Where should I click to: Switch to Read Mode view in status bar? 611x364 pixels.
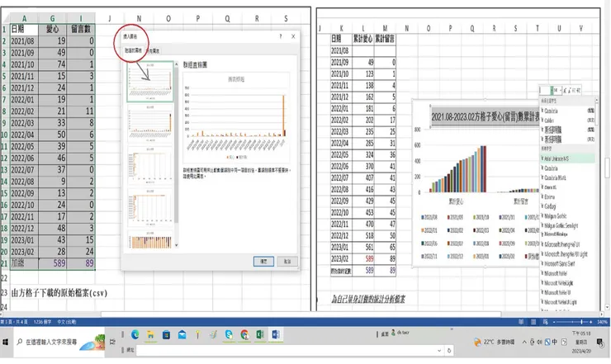[x=521, y=322]
